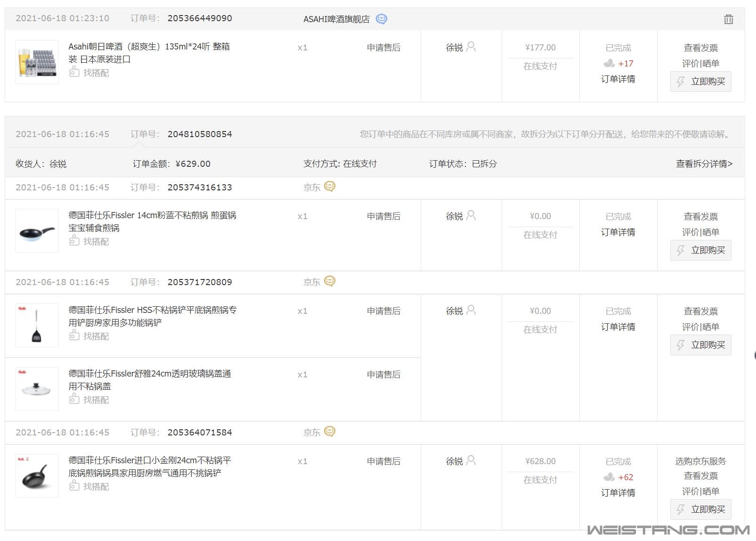756x541 pixels.
Task: Open Fissler舒雅24cm玻璃锅盖 product link
Action: (150, 380)
